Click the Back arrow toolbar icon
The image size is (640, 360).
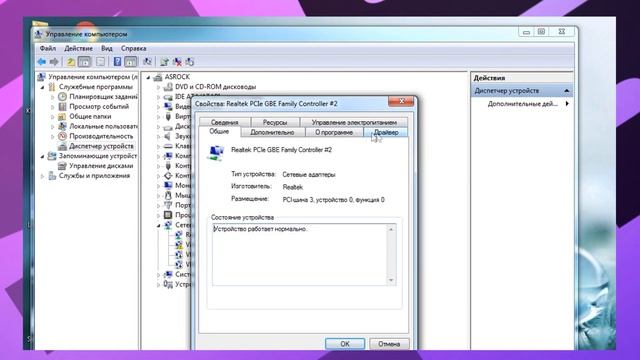(x=41, y=62)
